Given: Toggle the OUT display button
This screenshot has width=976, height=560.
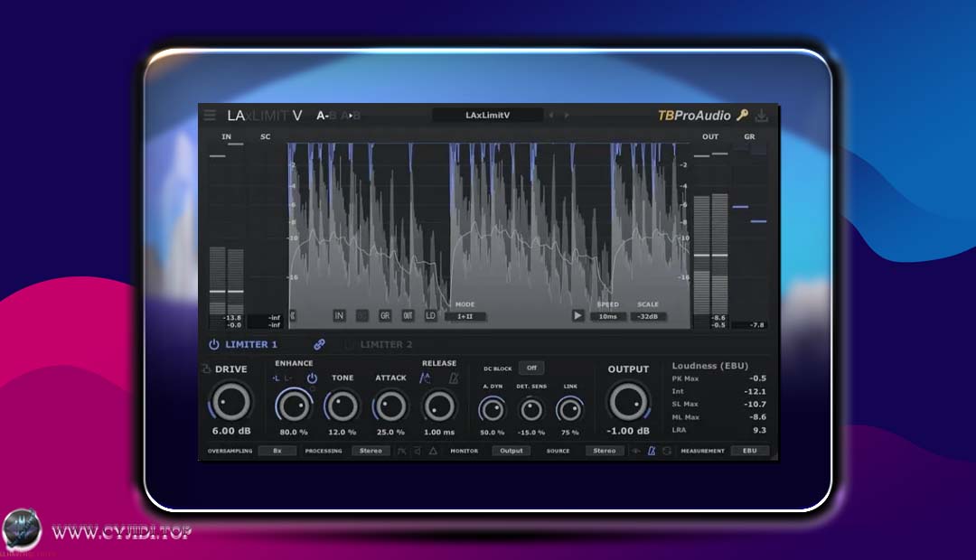Looking at the screenshot, I should 408,316.
